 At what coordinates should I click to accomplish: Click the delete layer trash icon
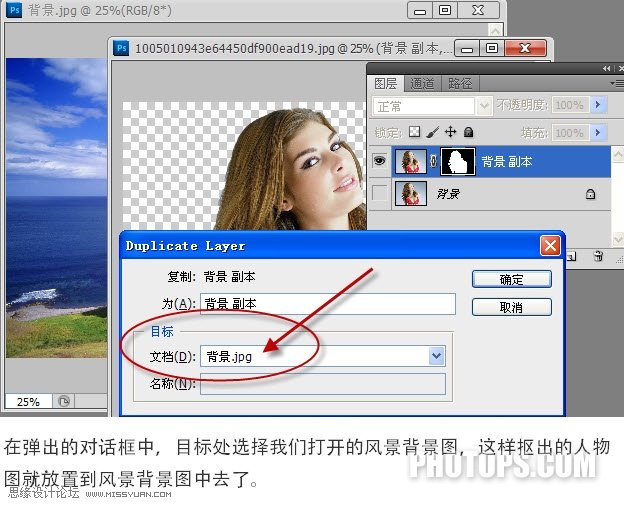pyautogui.click(x=598, y=256)
